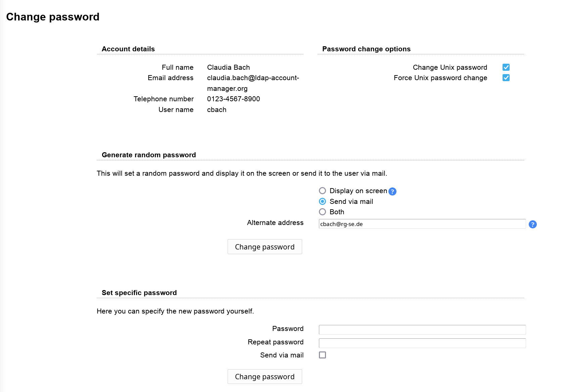The height and width of the screenshot is (392, 565).
Task: Select the Send via mail radio option
Action: (322, 201)
